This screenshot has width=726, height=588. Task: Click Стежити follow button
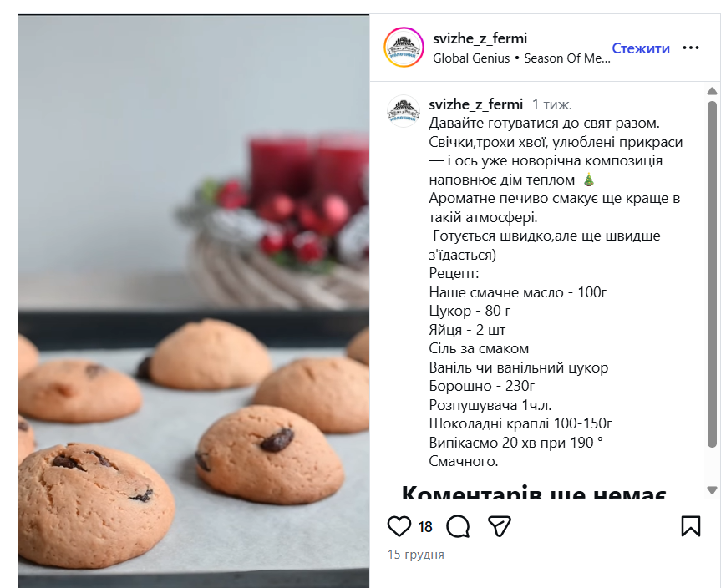(641, 48)
